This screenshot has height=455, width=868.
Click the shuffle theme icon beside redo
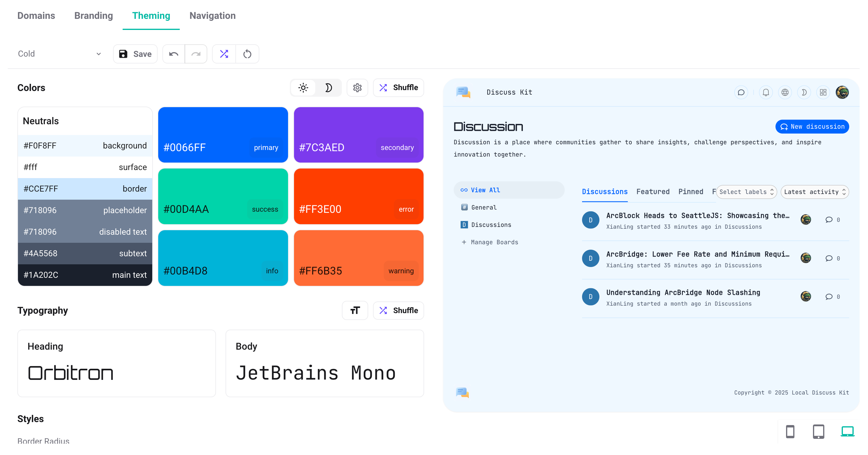[224, 54]
